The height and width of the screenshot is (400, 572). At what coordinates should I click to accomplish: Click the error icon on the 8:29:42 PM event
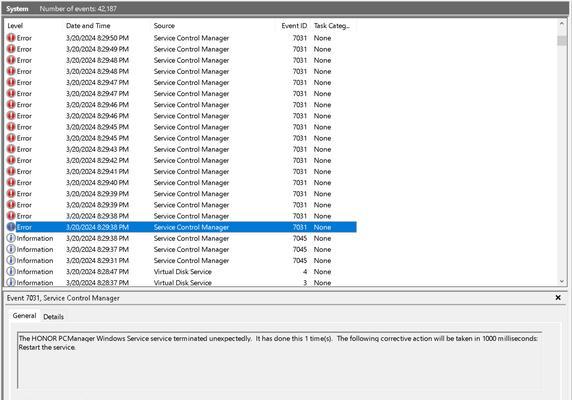click(11, 160)
